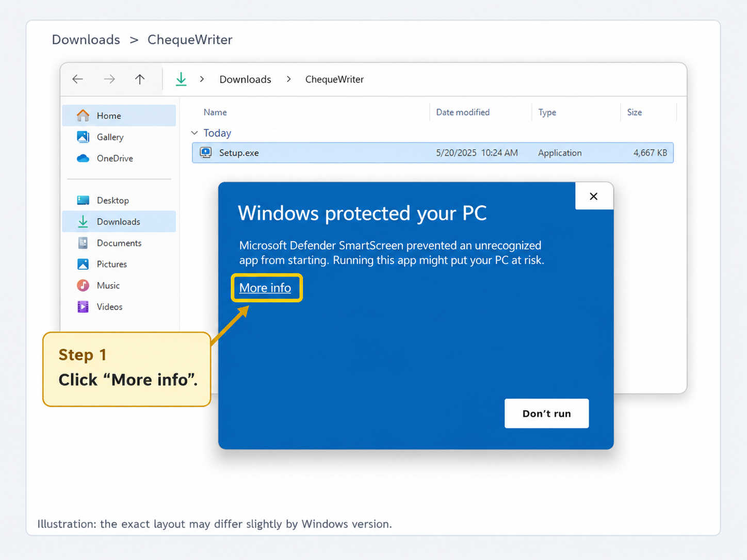Click the Downloads arrow icon in sidebar
Viewport: 747px width, 560px height.
point(83,221)
